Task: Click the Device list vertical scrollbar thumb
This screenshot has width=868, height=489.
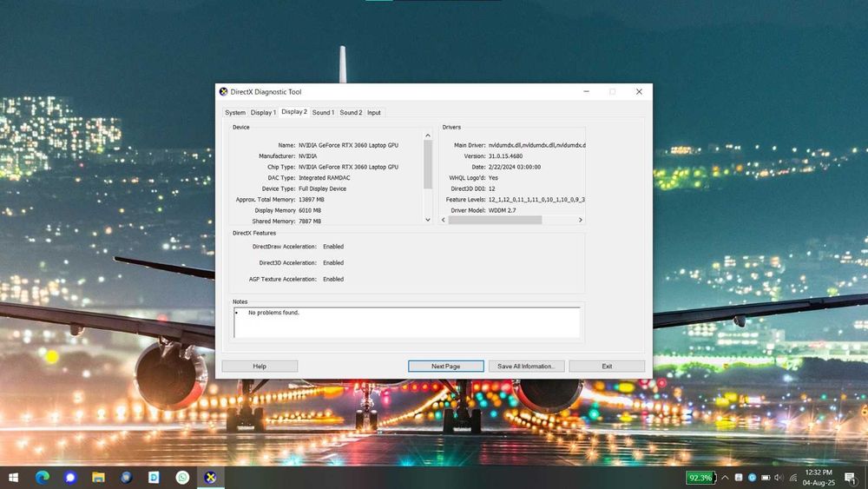Action: click(428, 164)
